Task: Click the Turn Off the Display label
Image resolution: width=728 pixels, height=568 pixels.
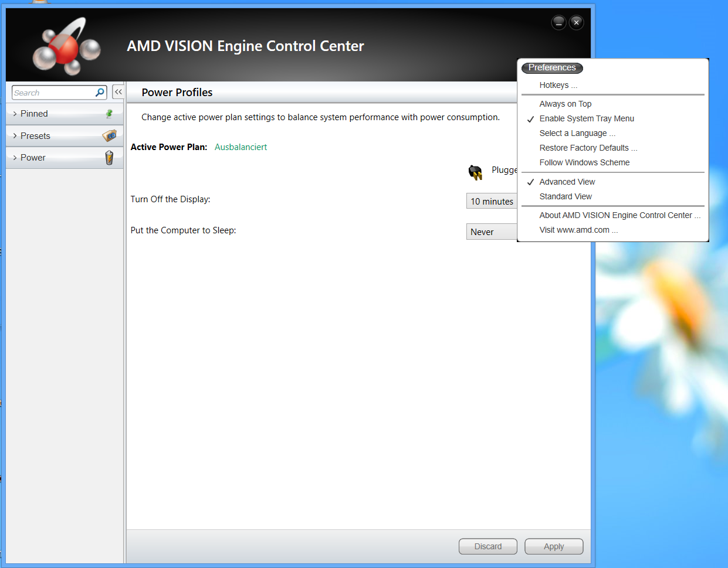Action: pyautogui.click(x=170, y=199)
